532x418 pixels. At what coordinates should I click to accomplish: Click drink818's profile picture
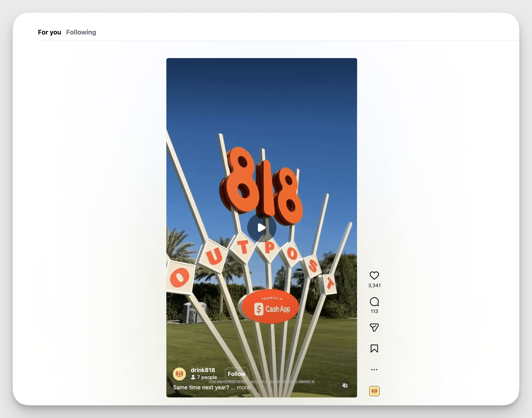(179, 374)
